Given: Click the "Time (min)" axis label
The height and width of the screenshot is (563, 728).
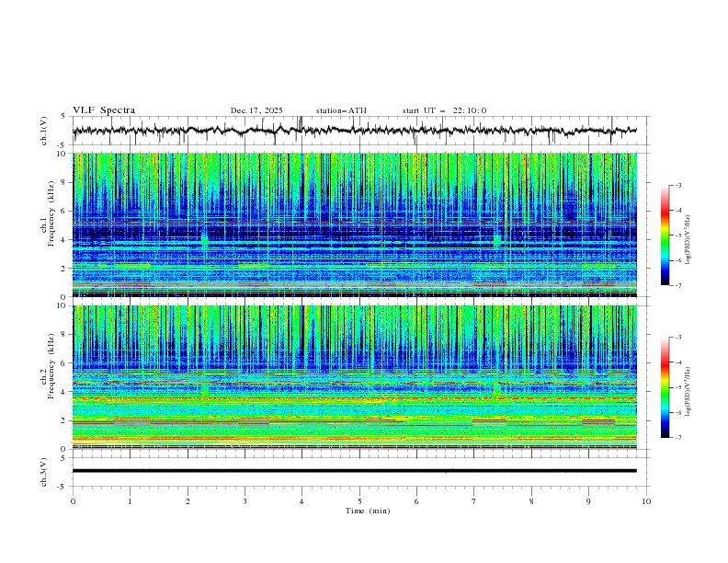Looking at the screenshot, I should point(368,511).
